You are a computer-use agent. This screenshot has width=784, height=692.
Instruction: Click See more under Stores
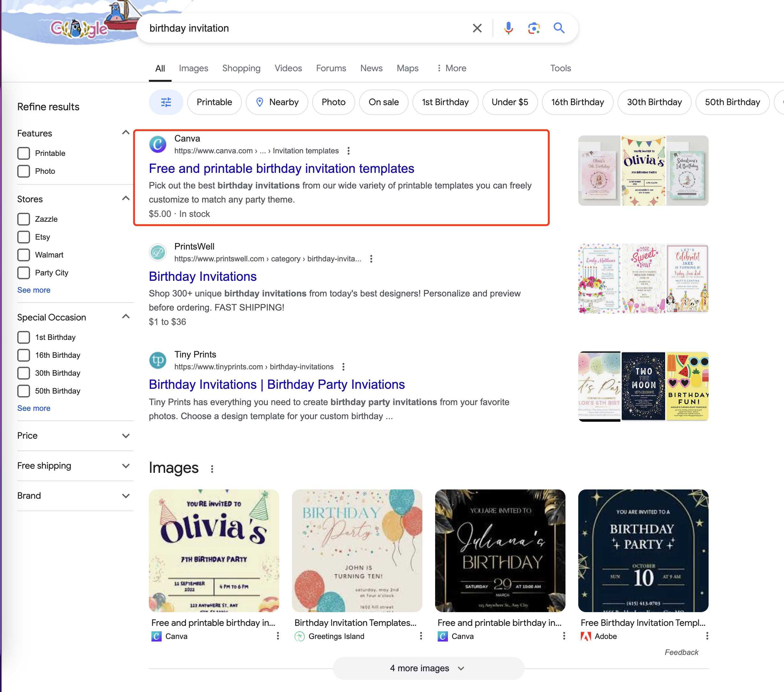pyautogui.click(x=34, y=290)
